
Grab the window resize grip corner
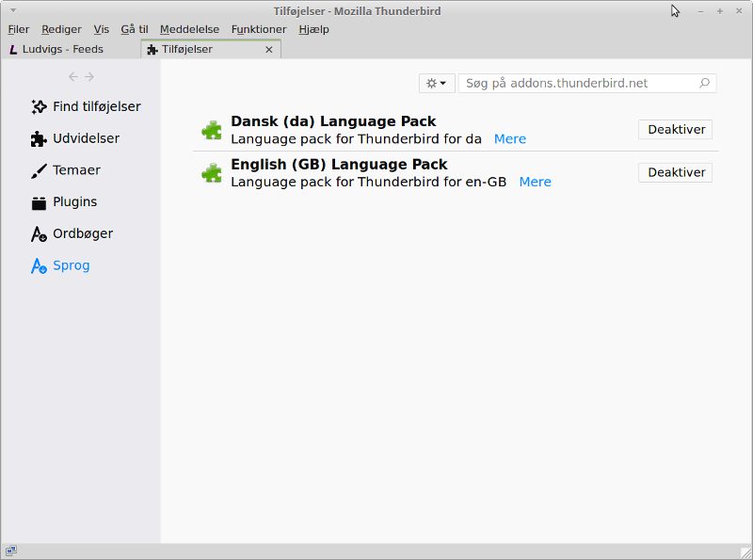(x=746, y=553)
